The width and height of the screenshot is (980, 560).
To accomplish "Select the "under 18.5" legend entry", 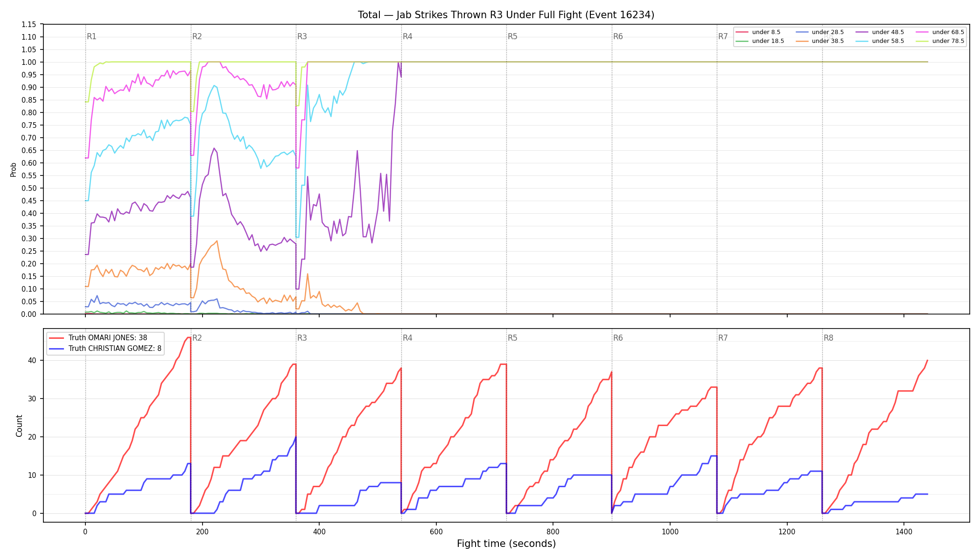I will [760, 41].
